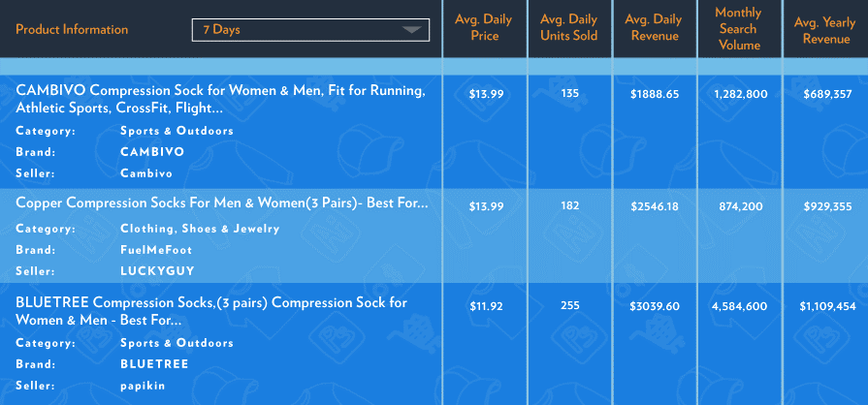Select the Monthly Search Volume header
The height and width of the screenshot is (405, 868).
pos(739,29)
